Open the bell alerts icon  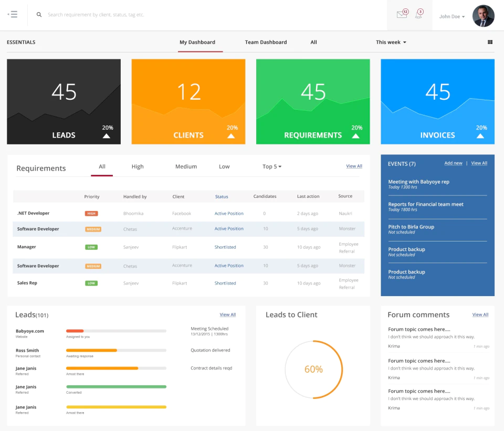[x=419, y=14]
